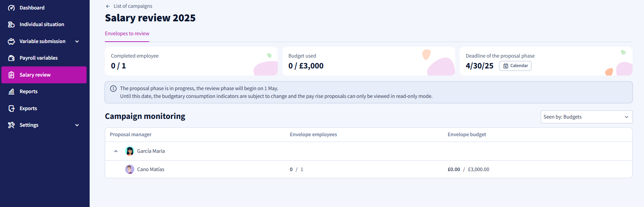Open the Calendar button next to deadline
This screenshot has height=207, width=644.
[515, 66]
